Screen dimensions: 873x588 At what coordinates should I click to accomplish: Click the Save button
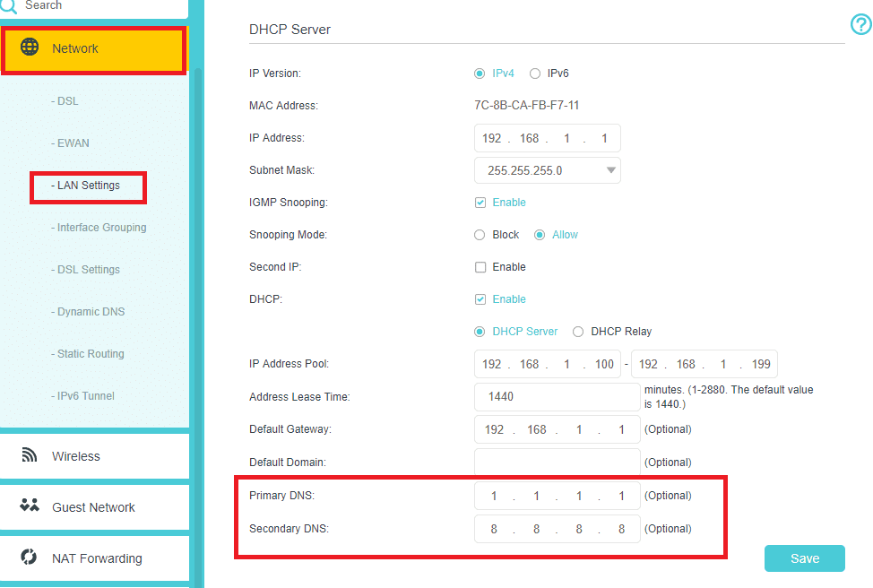[805, 558]
